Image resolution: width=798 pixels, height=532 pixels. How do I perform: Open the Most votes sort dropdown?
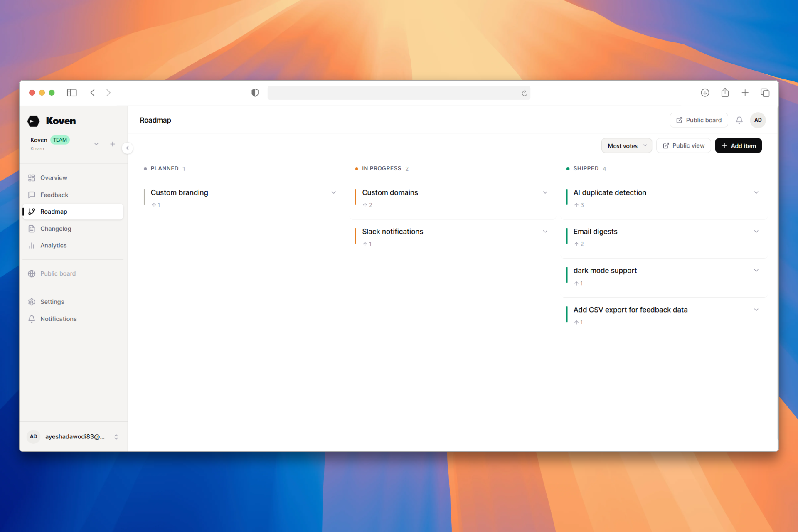627,146
